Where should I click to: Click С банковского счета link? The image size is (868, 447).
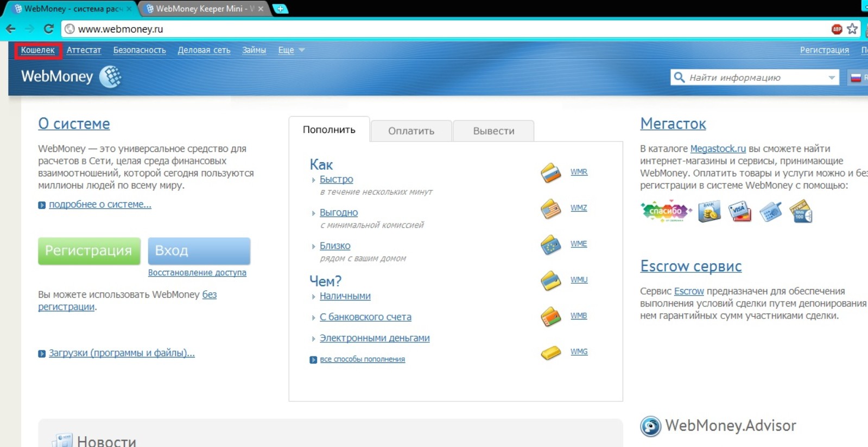point(365,317)
